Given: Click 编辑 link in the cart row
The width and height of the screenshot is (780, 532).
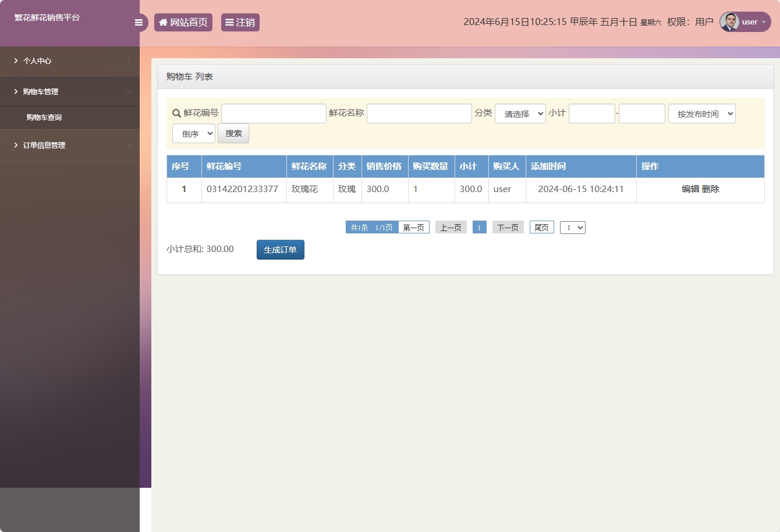Looking at the screenshot, I should pyautogui.click(x=690, y=189).
